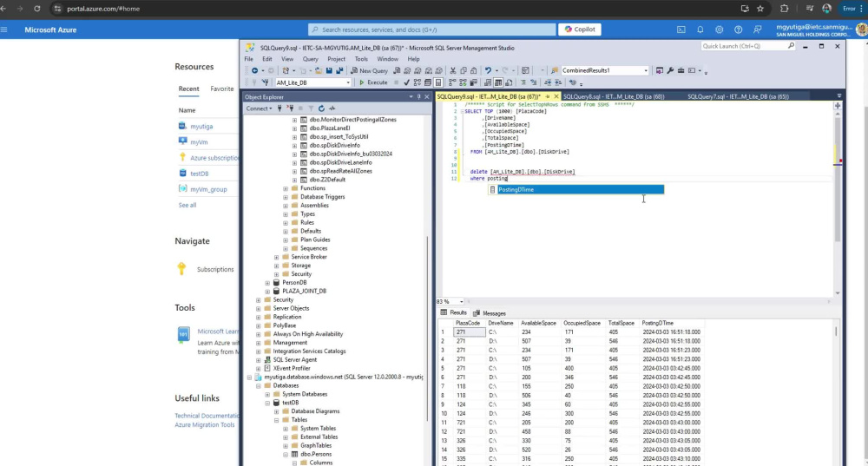Viewport: 868px width, 466px height.
Task: Click the PlazaCode column header
Action: point(468,323)
